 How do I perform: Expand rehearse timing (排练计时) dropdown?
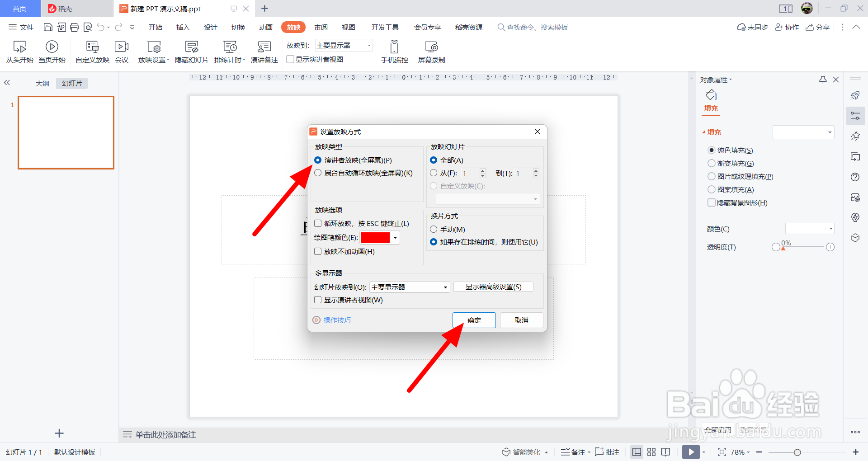click(244, 60)
